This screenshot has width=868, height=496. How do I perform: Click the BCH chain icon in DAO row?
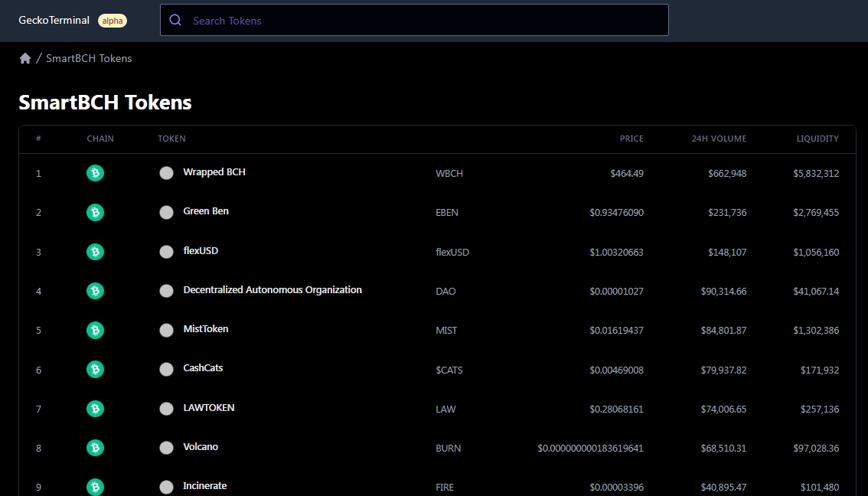[x=95, y=291]
